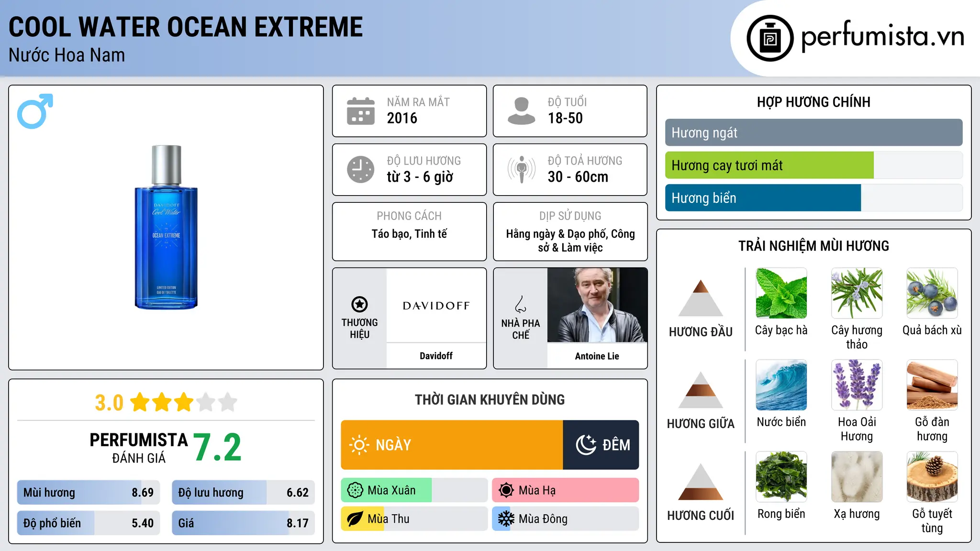Click the style text Táo bạo, Tinh tế
This screenshot has height=551, width=980.
pos(410,234)
